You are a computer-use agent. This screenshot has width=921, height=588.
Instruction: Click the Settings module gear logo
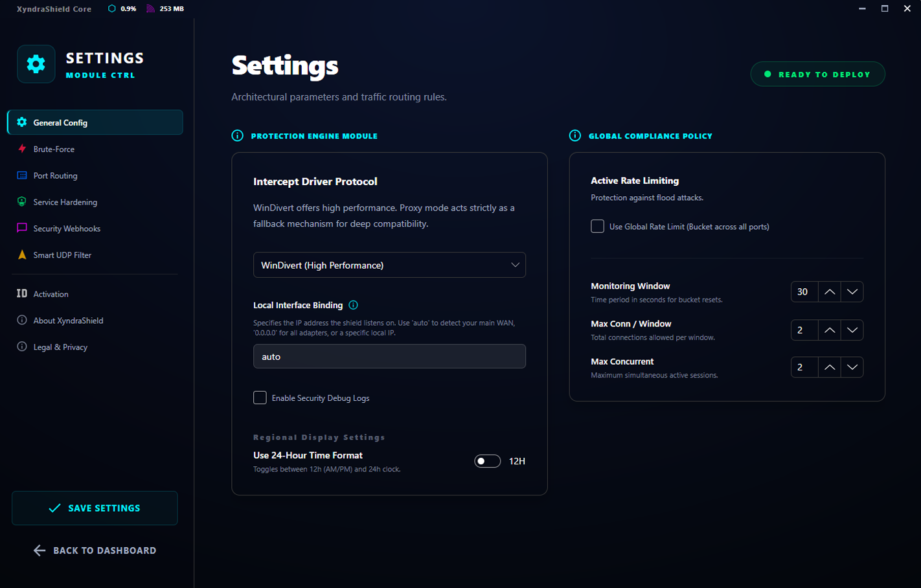point(36,64)
